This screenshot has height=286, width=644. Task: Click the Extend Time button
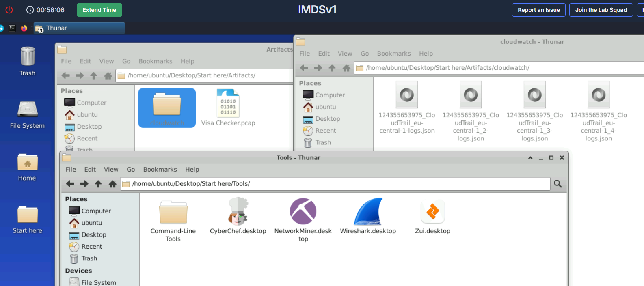(x=99, y=10)
